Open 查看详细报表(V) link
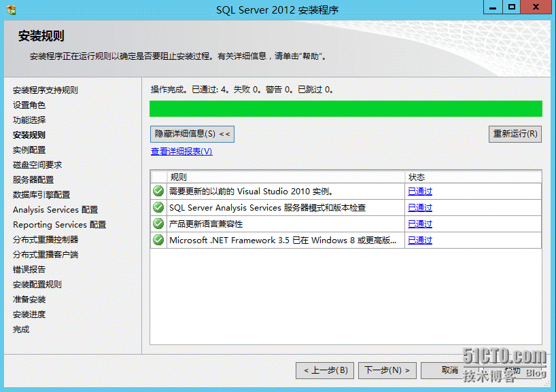The image size is (556, 392). (x=181, y=152)
